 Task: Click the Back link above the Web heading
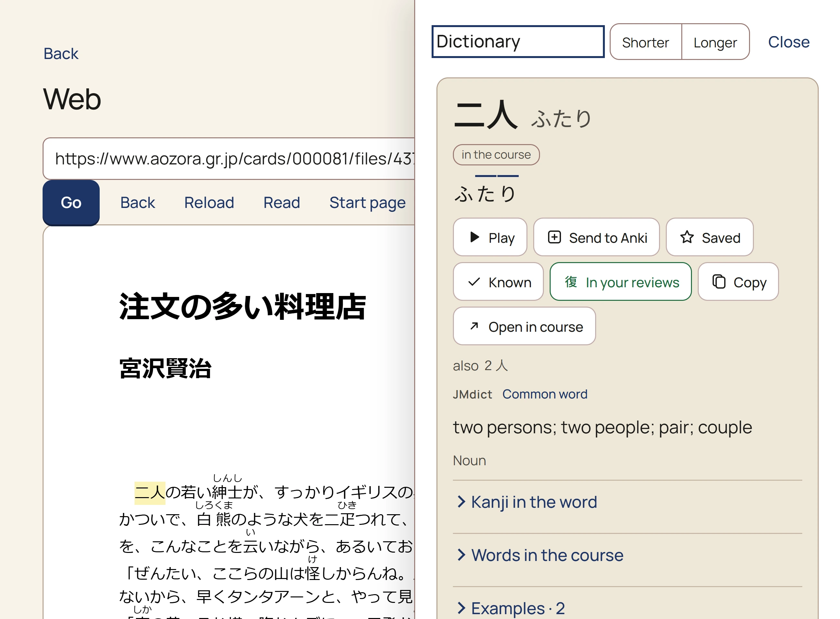tap(61, 54)
